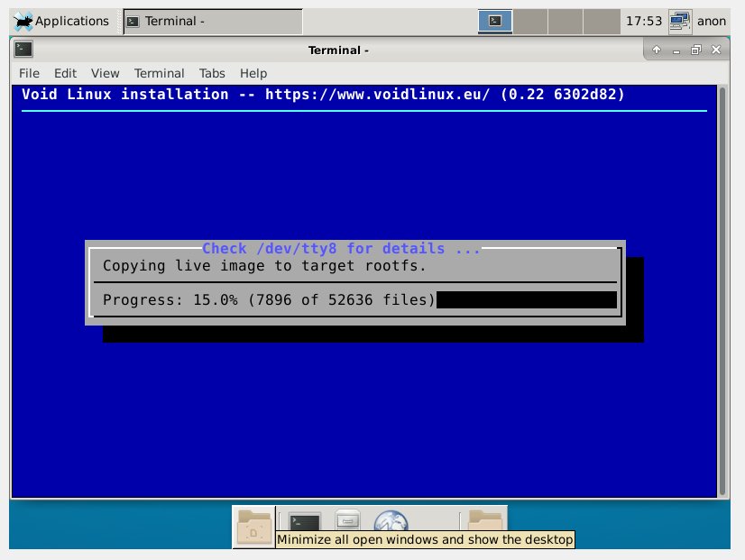
Task: Click the terminal vertical scrollbar
Action: point(722,290)
